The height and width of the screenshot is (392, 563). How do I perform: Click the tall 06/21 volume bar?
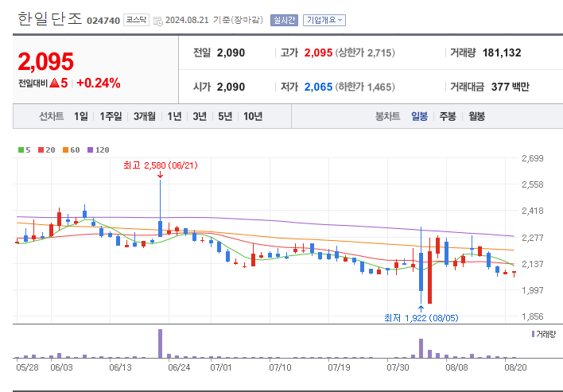160,343
